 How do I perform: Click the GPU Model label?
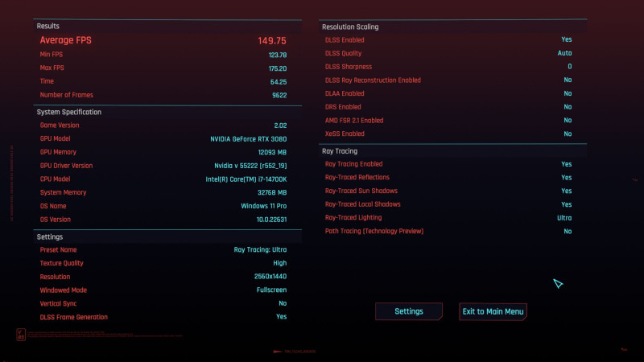[55, 138]
